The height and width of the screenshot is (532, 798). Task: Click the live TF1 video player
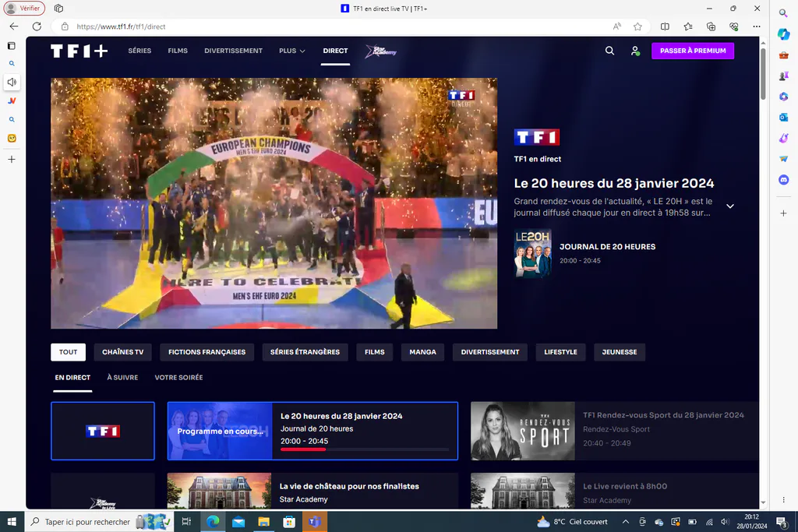tap(274, 203)
